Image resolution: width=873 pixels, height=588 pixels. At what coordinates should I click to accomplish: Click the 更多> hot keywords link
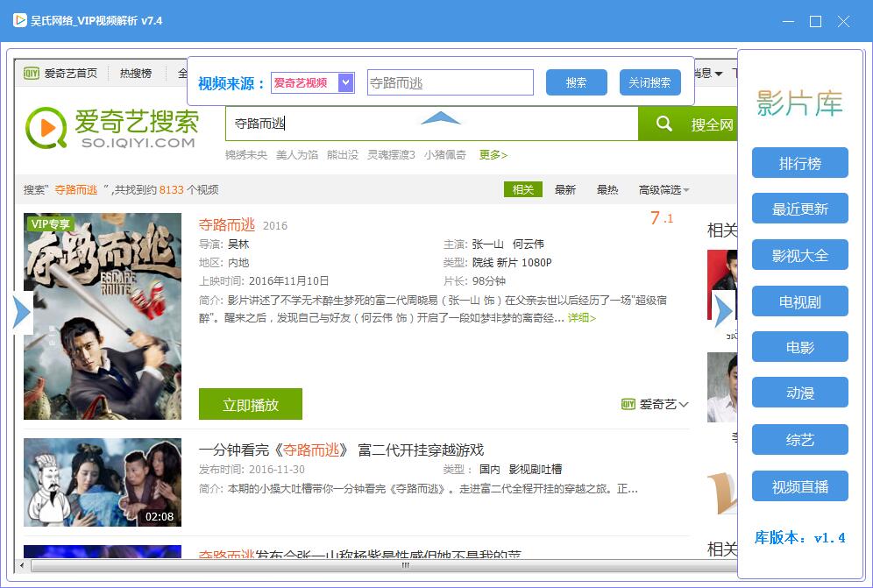493,155
